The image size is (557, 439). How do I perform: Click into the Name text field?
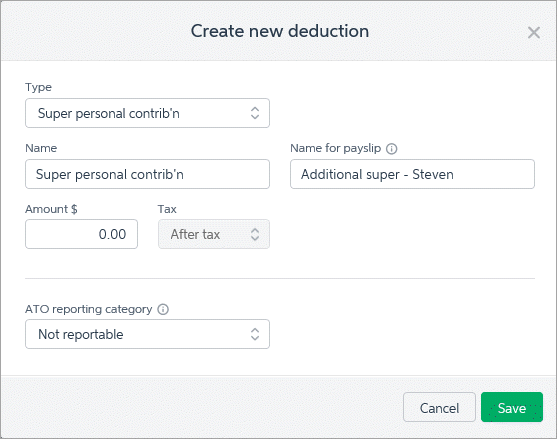(147, 174)
